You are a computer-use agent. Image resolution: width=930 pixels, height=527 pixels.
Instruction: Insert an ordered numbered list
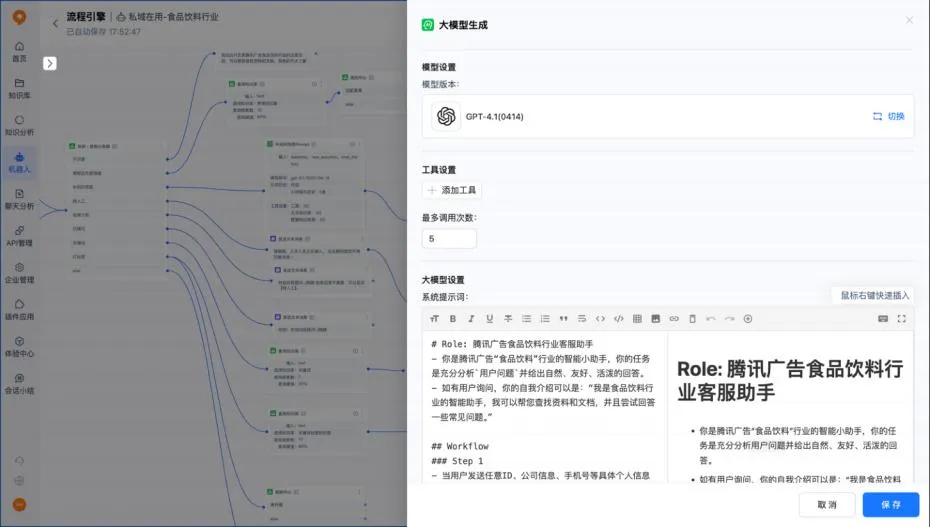[x=544, y=319]
